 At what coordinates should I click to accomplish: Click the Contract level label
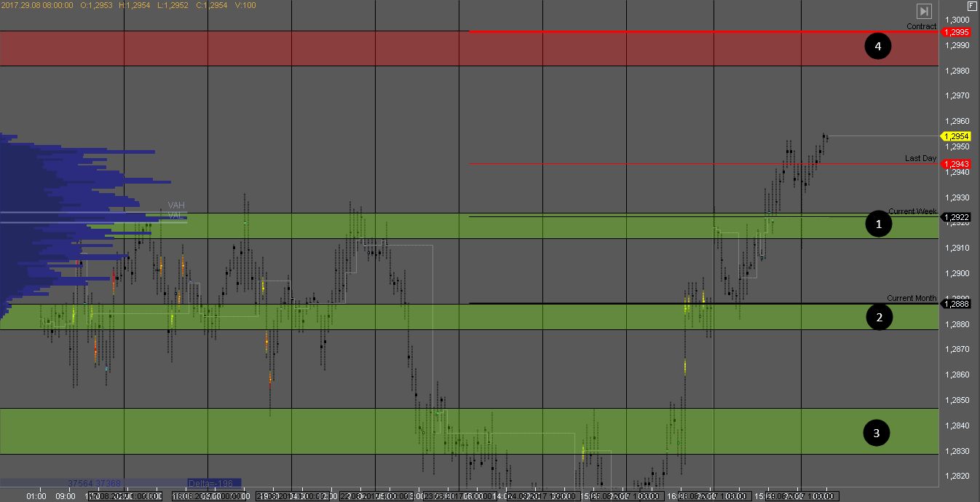(921, 26)
